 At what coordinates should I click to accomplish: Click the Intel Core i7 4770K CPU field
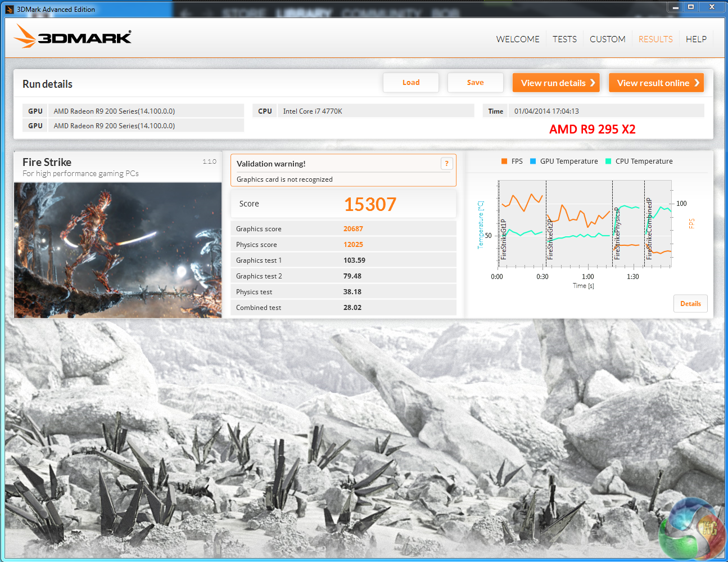pos(376,111)
